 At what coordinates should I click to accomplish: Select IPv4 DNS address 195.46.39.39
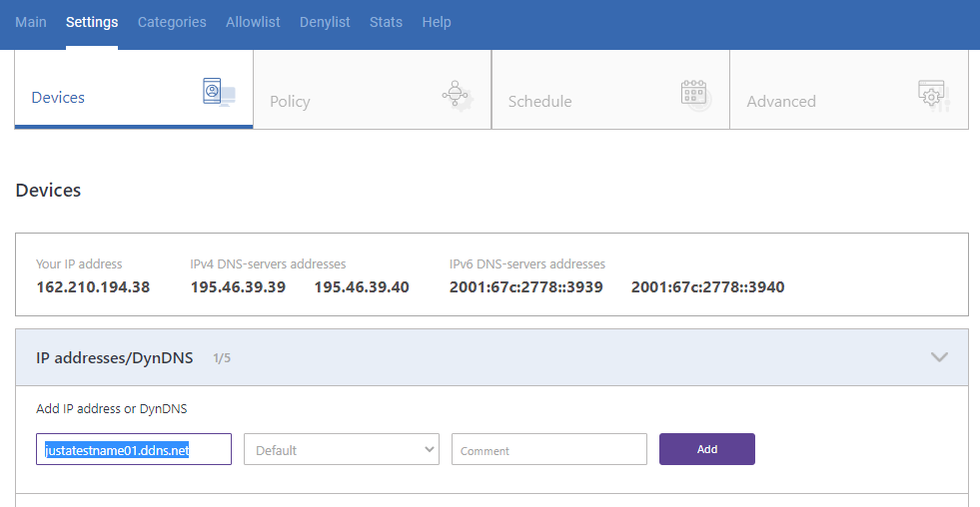pos(238,287)
